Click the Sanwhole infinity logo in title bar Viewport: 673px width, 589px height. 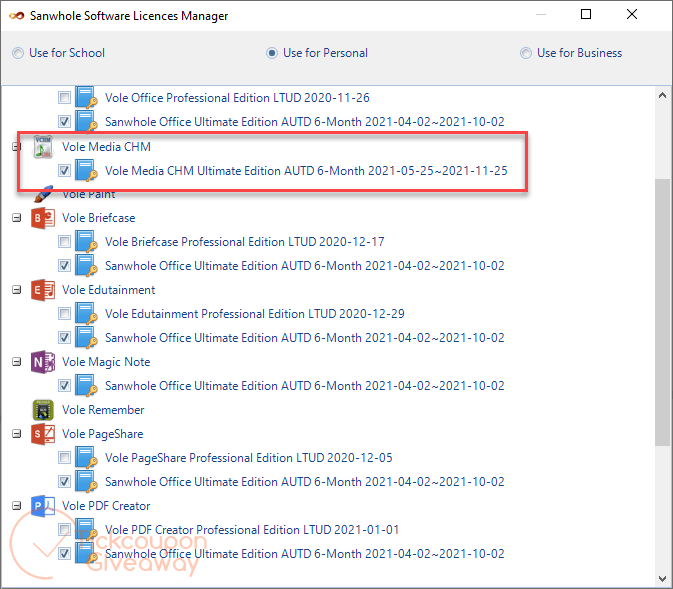pos(16,16)
